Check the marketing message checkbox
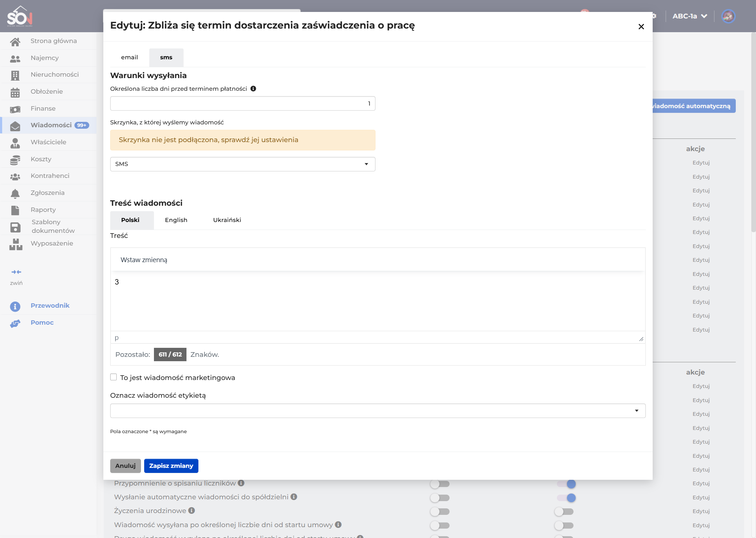This screenshot has width=756, height=538. (x=113, y=377)
